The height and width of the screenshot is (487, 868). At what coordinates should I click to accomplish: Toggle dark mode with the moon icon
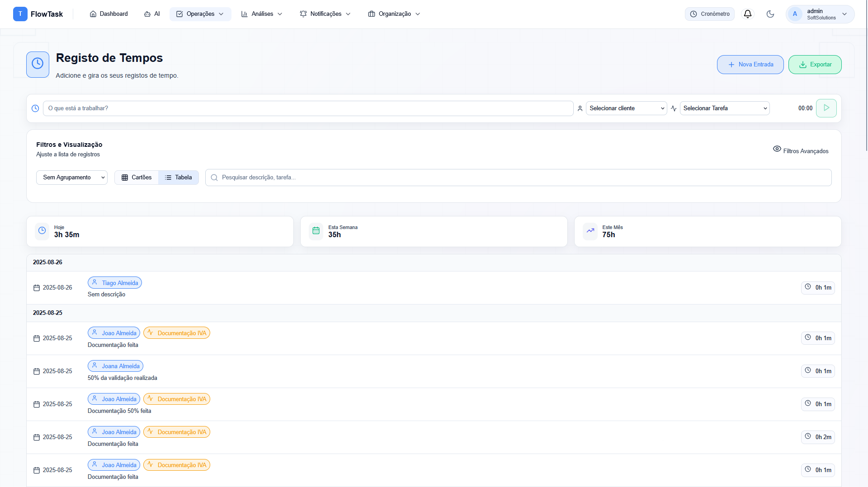[x=770, y=14]
